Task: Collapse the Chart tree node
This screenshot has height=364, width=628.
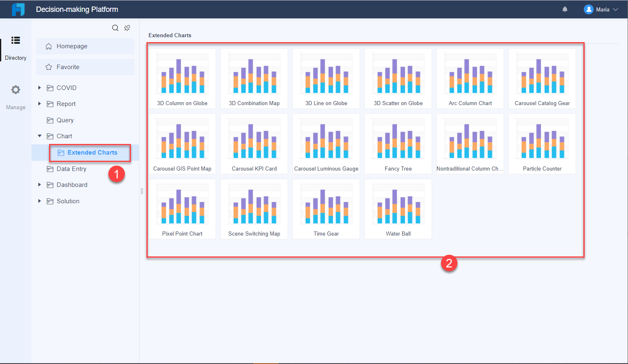Action: pos(40,136)
